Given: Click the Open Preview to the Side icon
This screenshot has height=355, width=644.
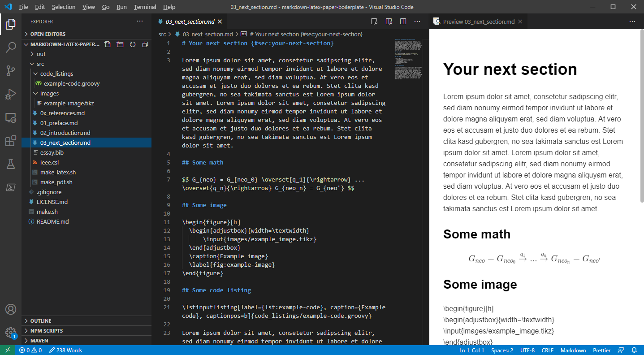Looking at the screenshot, I should coord(389,21).
